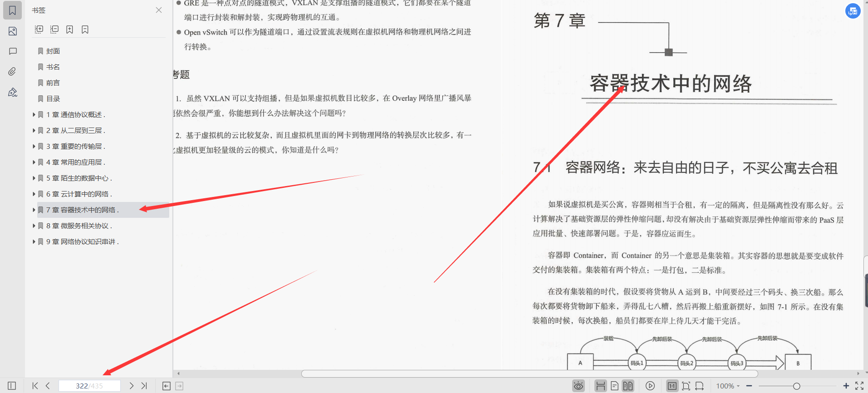The width and height of the screenshot is (868, 393).
Task: Select bookmark text 9 章 网络协议知识串讲
Action: [82, 242]
